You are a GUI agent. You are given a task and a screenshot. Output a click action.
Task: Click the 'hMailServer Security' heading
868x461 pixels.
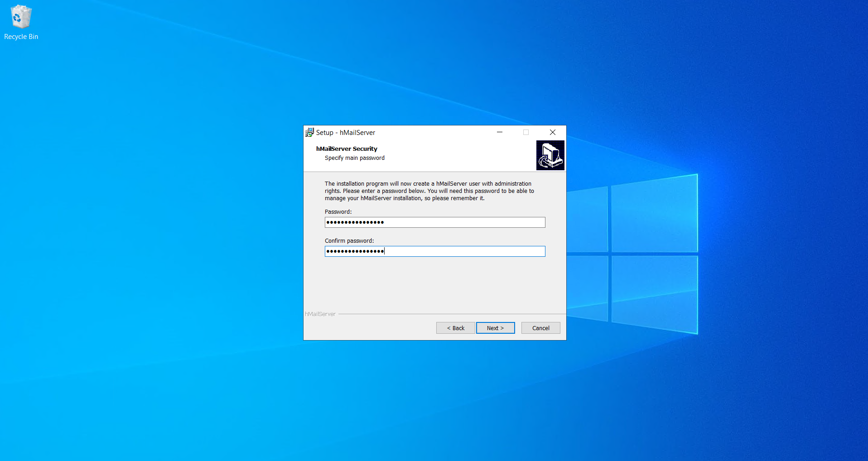point(347,149)
